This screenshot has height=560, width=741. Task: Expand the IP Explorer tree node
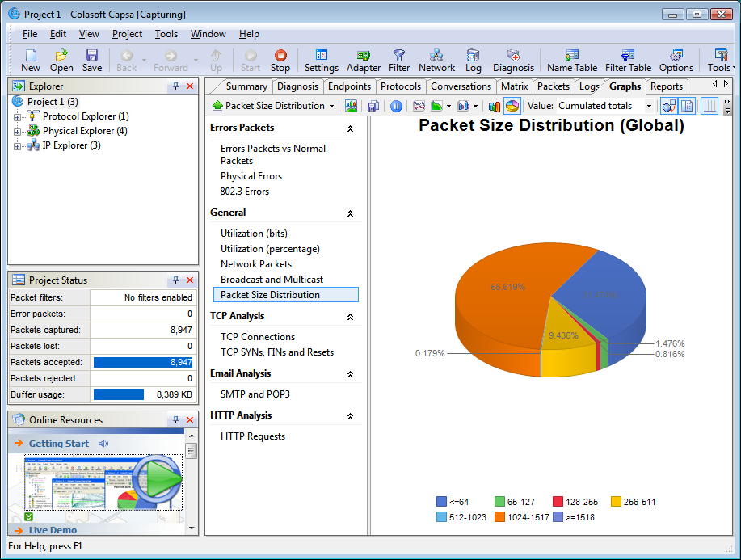pos(18,146)
